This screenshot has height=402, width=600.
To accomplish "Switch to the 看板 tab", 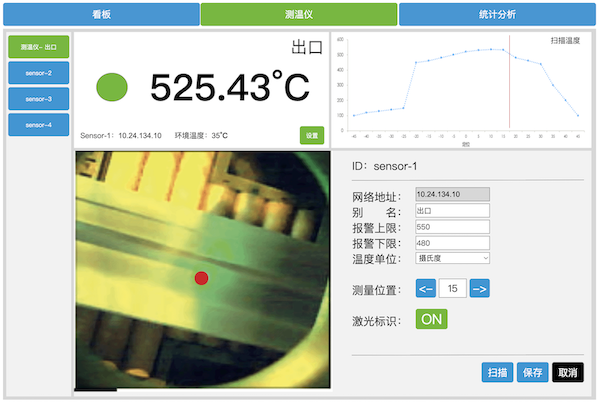I will 101,14.
